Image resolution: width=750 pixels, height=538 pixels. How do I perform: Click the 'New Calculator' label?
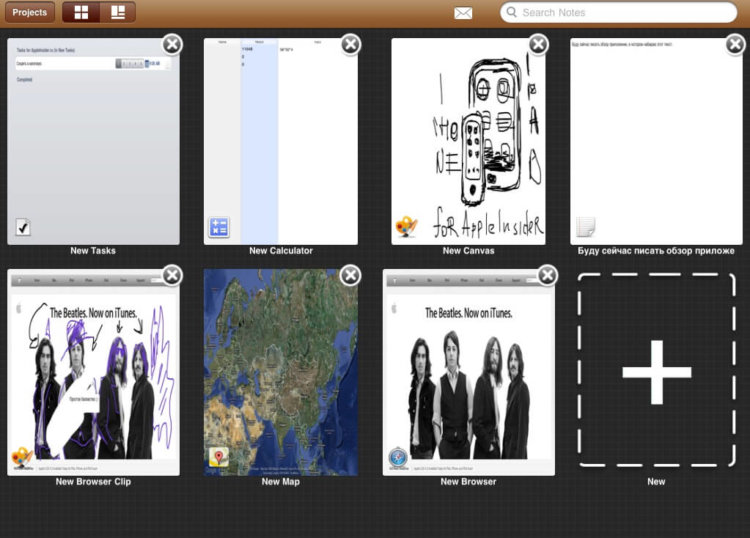coord(281,251)
